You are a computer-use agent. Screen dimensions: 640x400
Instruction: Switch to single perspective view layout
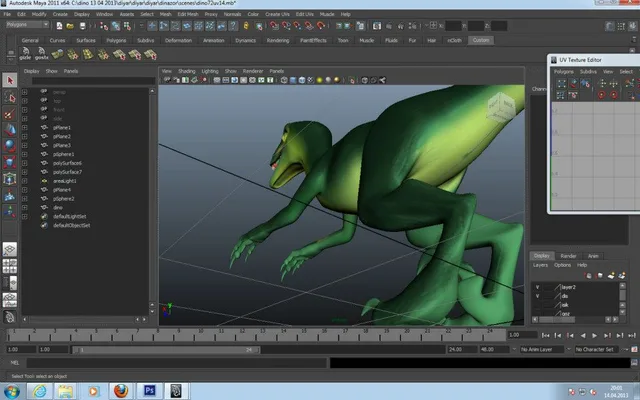coord(9,249)
